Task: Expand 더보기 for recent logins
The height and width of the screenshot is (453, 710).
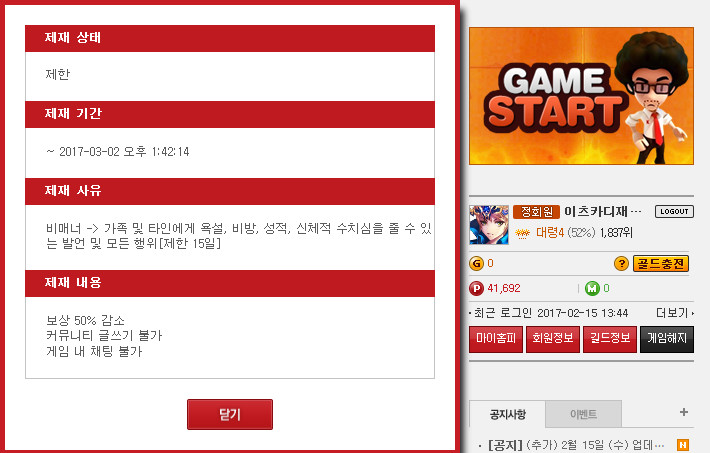Action: point(675,313)
